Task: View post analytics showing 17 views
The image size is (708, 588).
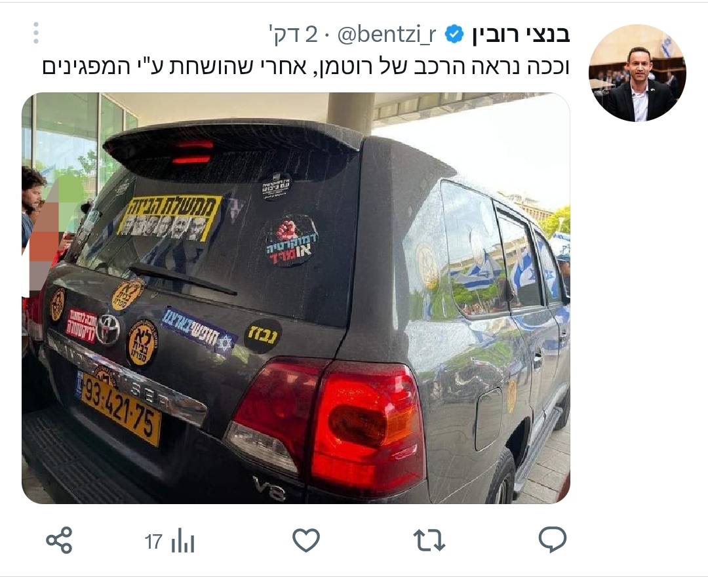Action: click(x=169, y=541)
